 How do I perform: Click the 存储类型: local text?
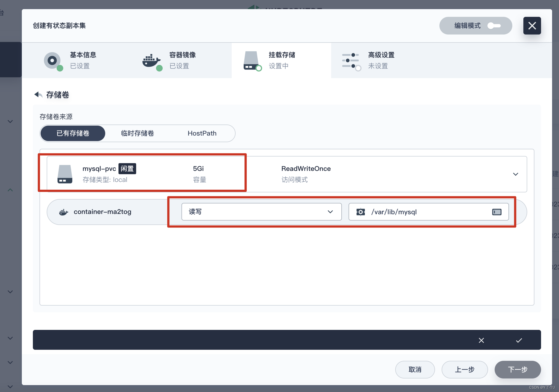pos(105,180)
